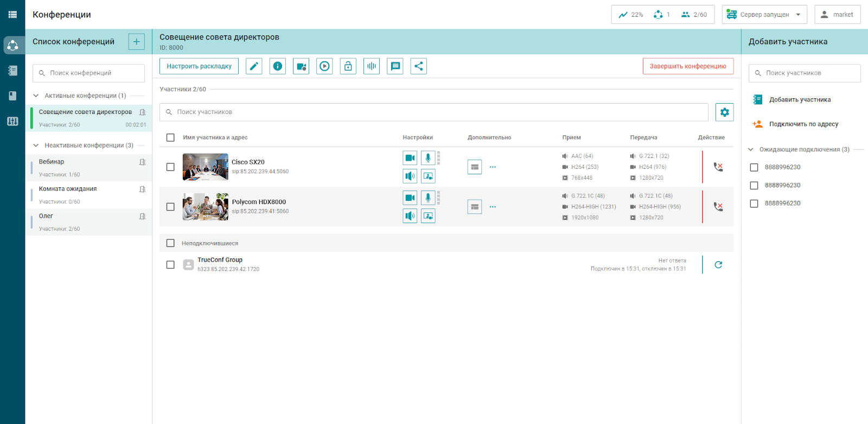Open the Сервер запущен dropdown

point(764,15)
